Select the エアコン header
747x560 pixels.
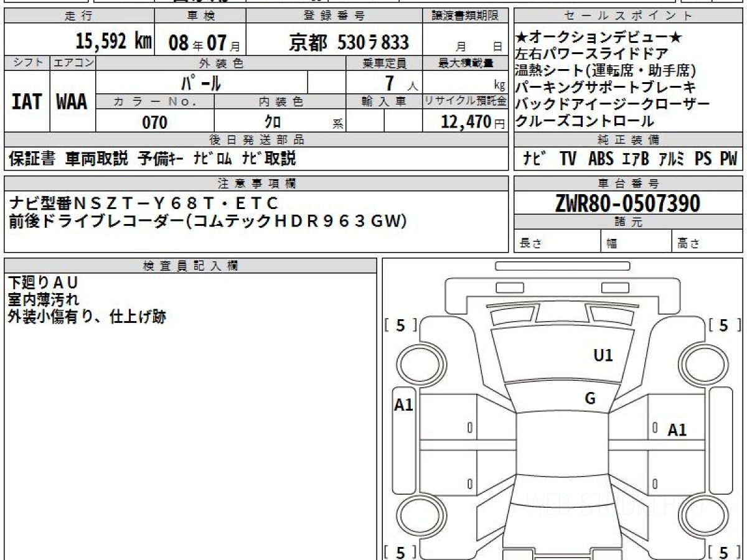click(x=72, y=63)
